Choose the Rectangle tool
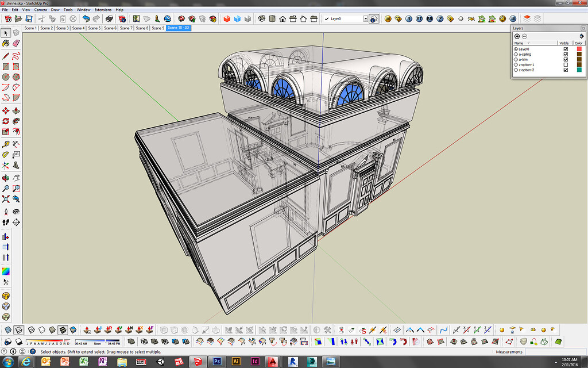The height and width of the screenshot is (368, 588). point(6,66)
